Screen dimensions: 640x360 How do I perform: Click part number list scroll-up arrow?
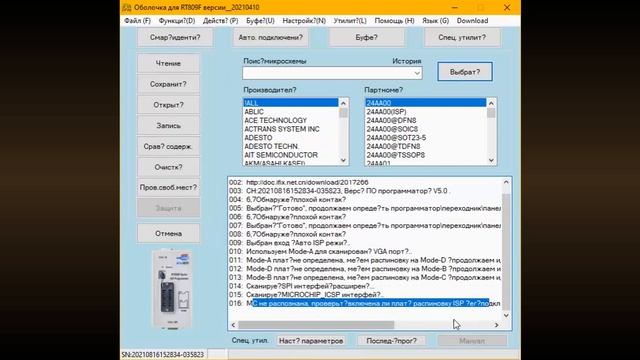491,103
